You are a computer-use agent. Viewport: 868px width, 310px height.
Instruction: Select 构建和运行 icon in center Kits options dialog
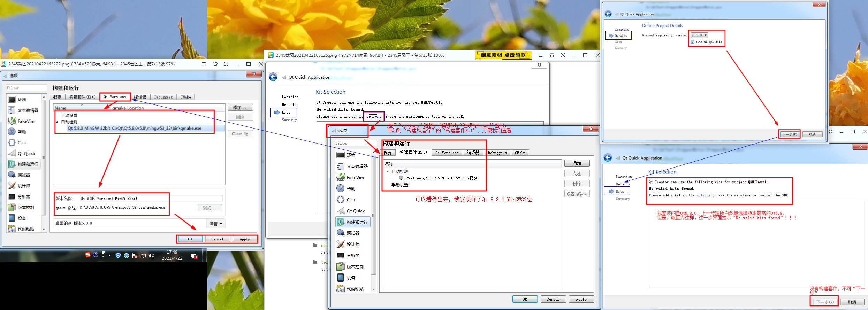click(x=341, y=222)
